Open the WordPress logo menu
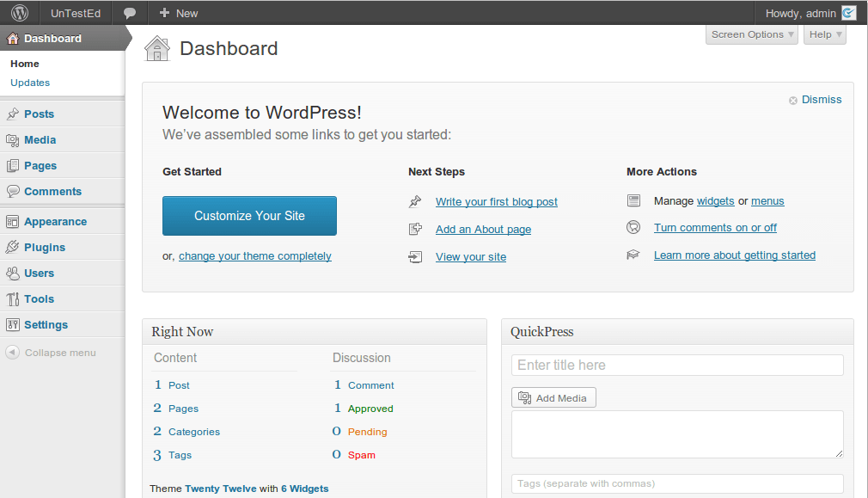This screenshot has height=498, width=868. pos(20,13)
